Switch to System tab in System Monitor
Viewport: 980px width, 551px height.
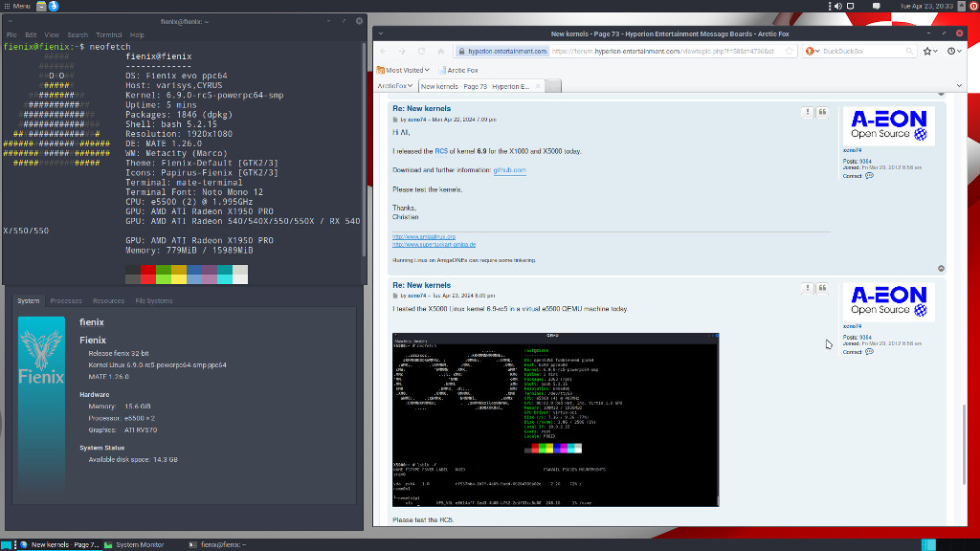28,300
